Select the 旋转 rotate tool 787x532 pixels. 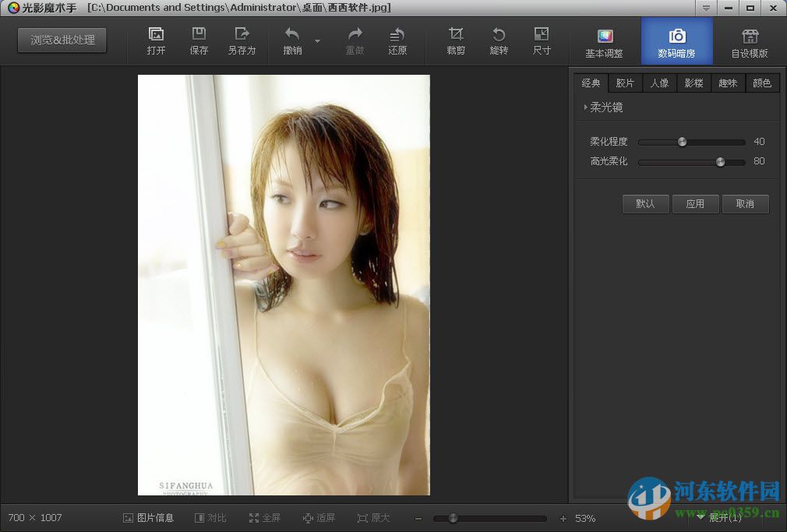(x=499, y=41)
